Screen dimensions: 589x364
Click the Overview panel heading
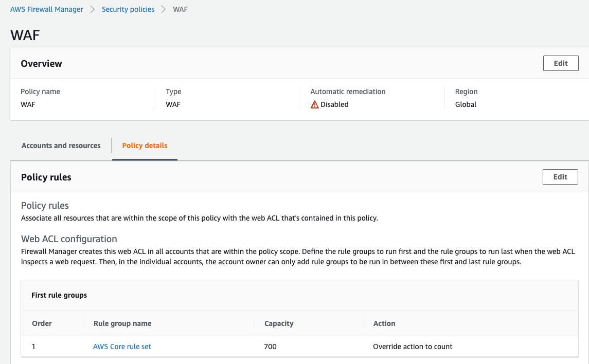point(41,64)
